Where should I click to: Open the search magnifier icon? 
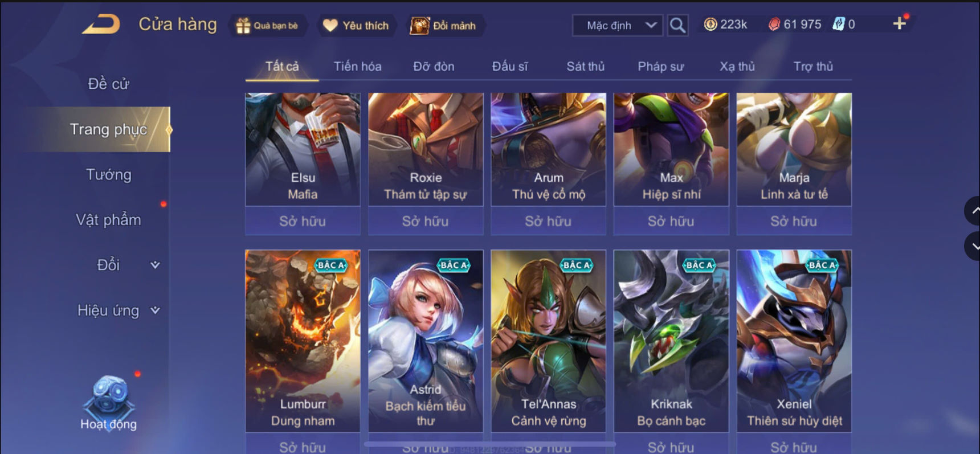[677, 25]
